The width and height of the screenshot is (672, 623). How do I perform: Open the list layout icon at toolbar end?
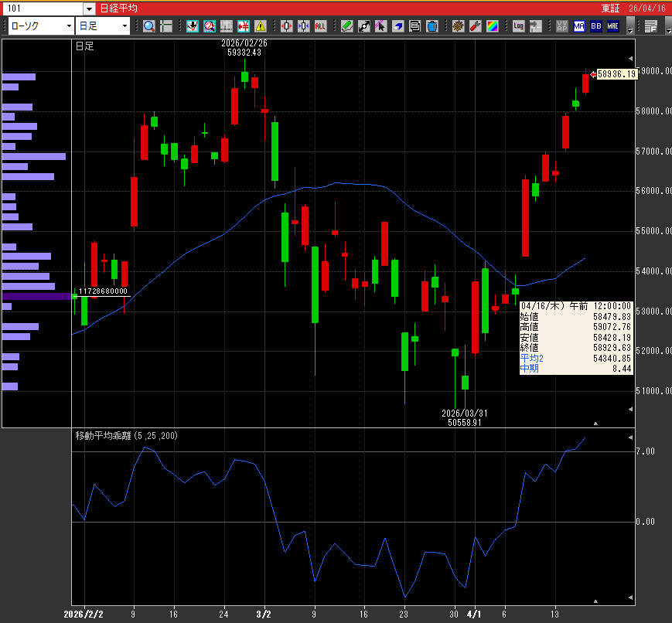pos(650,26)
